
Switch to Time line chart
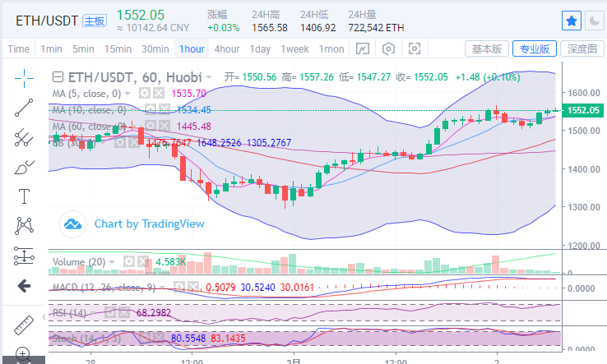click(x=18, y=49)
